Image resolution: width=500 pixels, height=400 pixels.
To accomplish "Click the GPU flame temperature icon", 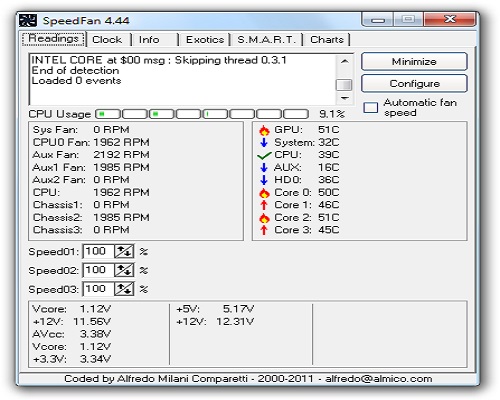I will (264, 130).
